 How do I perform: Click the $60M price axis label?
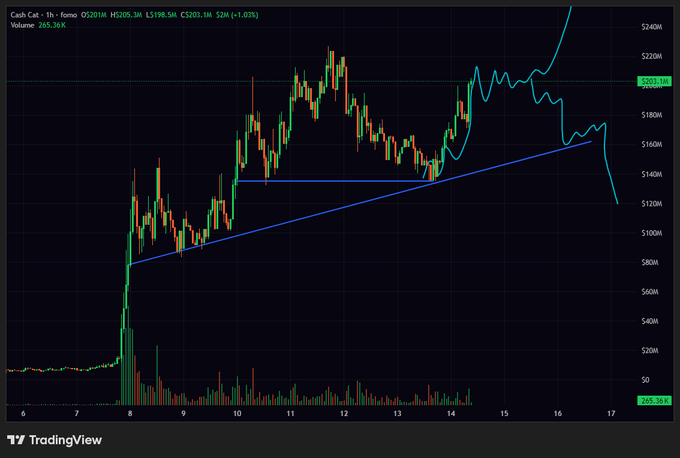click(x=650, y=291)
